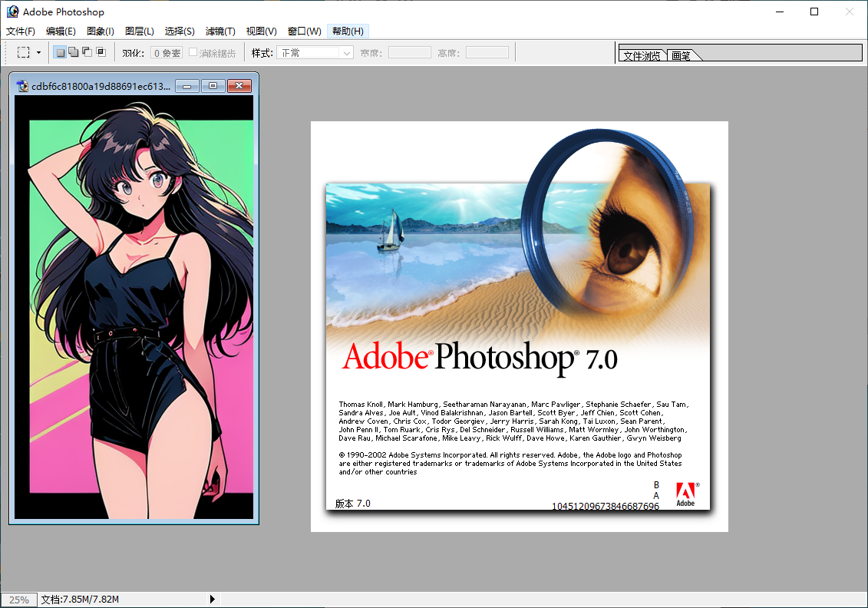868x608 pixels.
Task: Click the document window's file icon
Action: 22,86
